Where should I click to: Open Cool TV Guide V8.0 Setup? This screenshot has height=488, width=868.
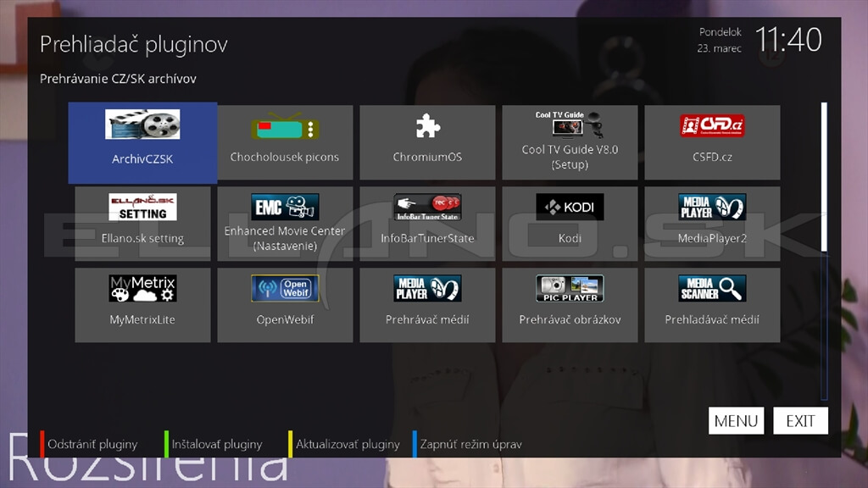pos(570,142)
